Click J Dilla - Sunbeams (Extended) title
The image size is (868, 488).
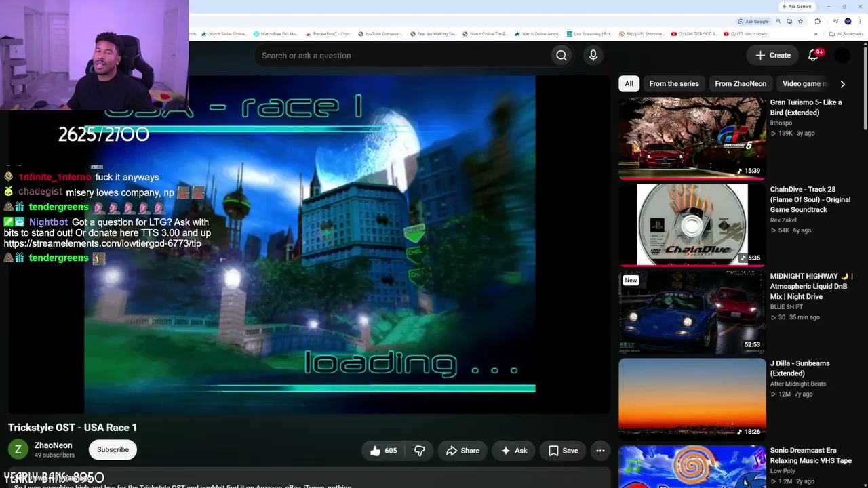tap(800, 368)
